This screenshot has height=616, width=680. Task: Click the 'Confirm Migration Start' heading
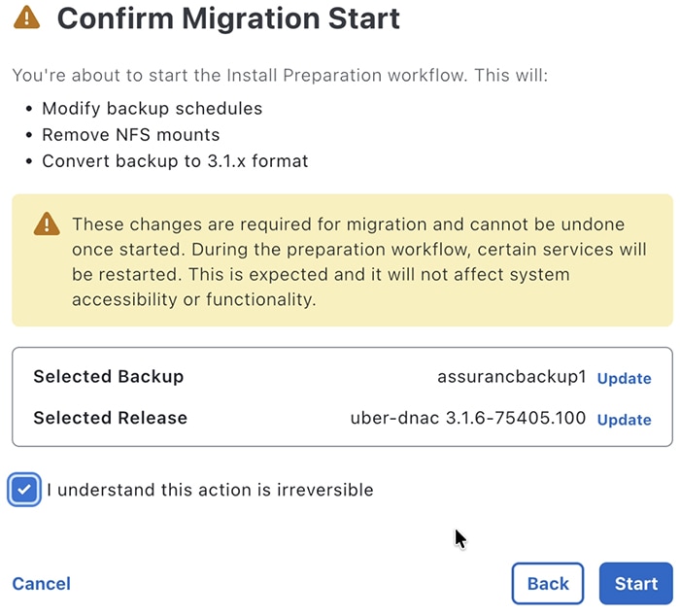pyautogui.click(x=228, y=17)
